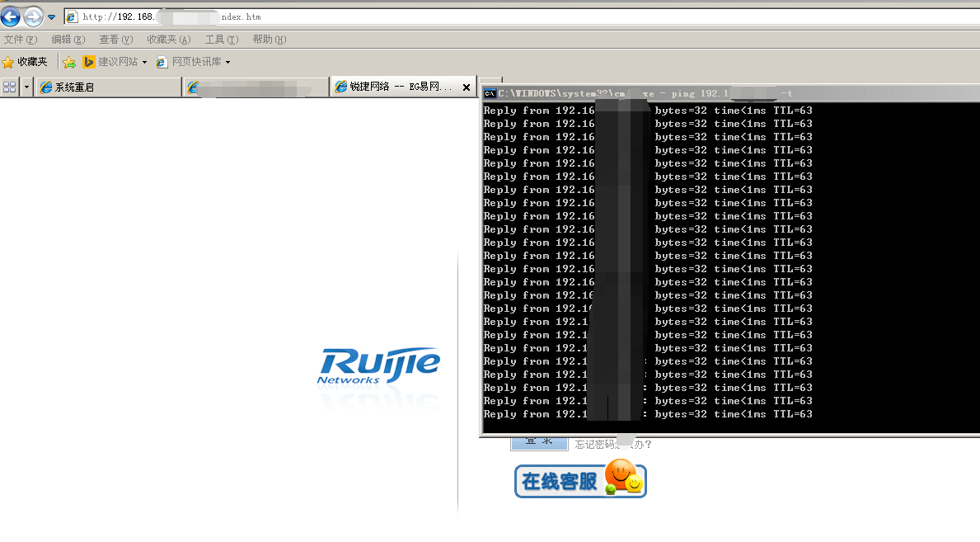Click the quick tabs grid icon

coord(9,87)
